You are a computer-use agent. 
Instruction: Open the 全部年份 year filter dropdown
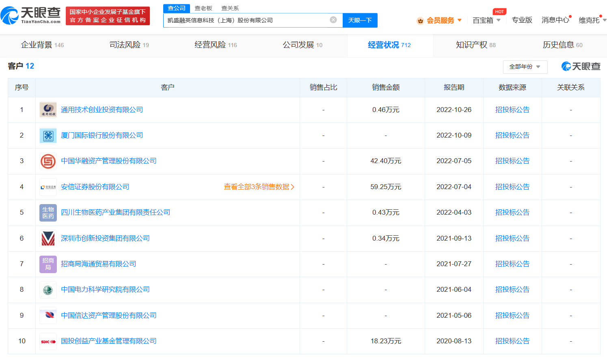[525, 67]
